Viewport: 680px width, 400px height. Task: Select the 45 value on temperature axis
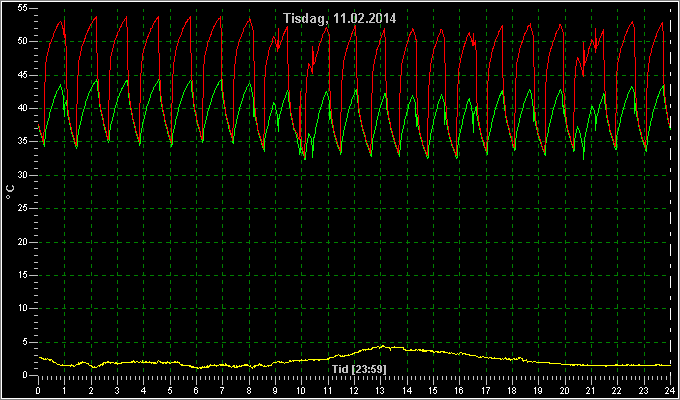tap(23, 75)
